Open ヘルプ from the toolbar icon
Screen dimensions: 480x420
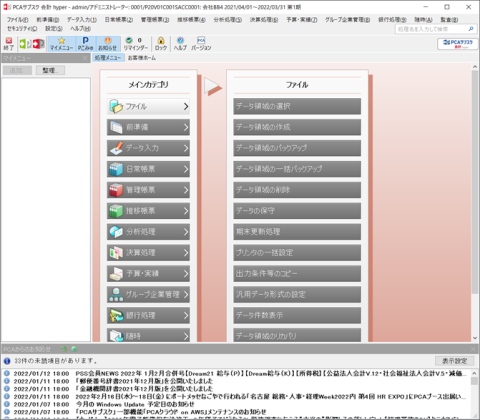click(180, 44)
